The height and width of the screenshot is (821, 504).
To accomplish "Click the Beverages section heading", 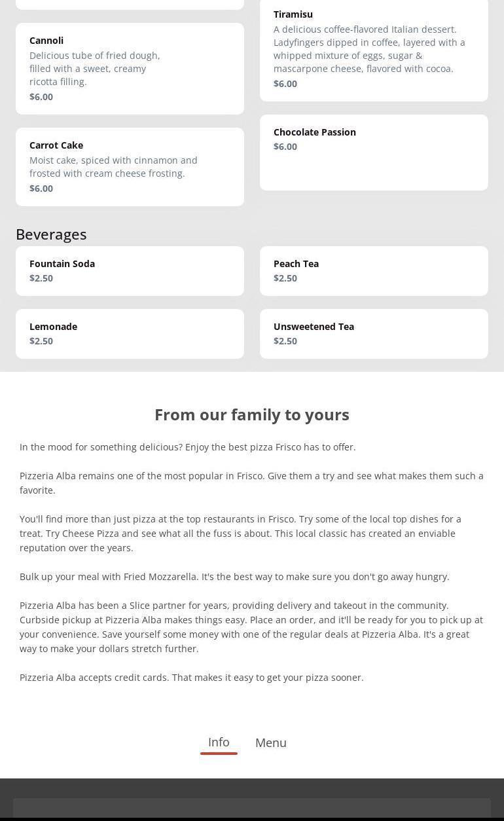I will tap(51, 234).
